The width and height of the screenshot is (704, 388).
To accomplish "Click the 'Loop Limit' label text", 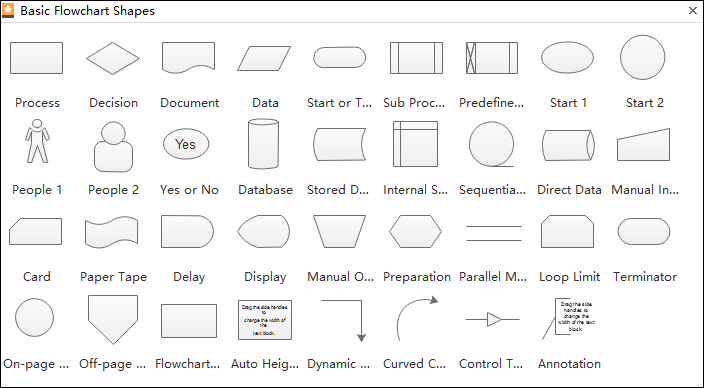I will (570, 277).
